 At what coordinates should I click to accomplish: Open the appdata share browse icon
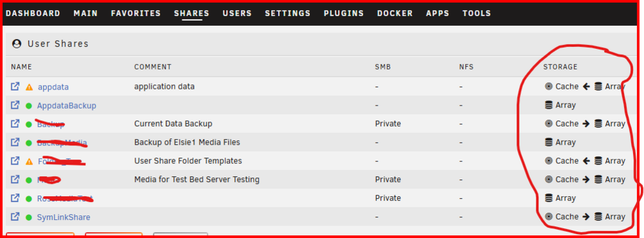[x=15, y=87]
